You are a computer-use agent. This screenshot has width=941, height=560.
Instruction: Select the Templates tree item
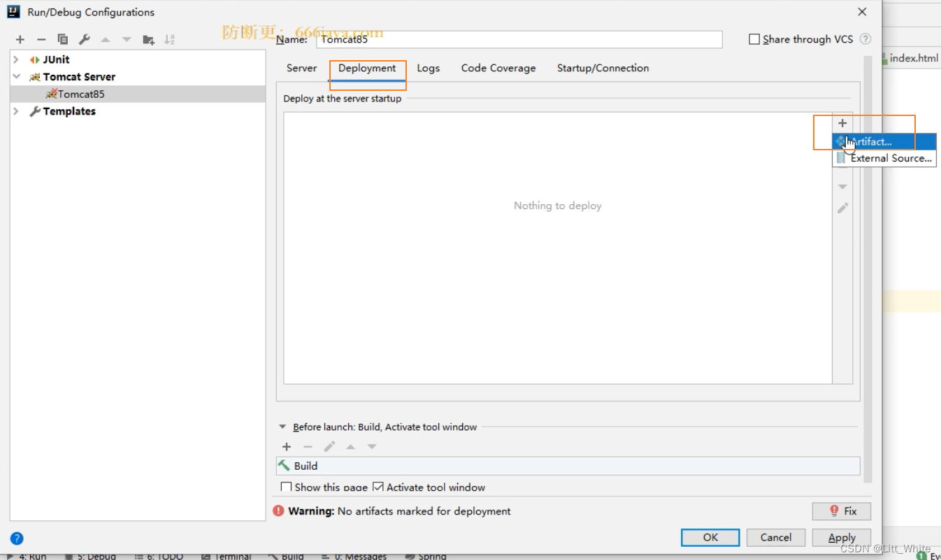69,111
